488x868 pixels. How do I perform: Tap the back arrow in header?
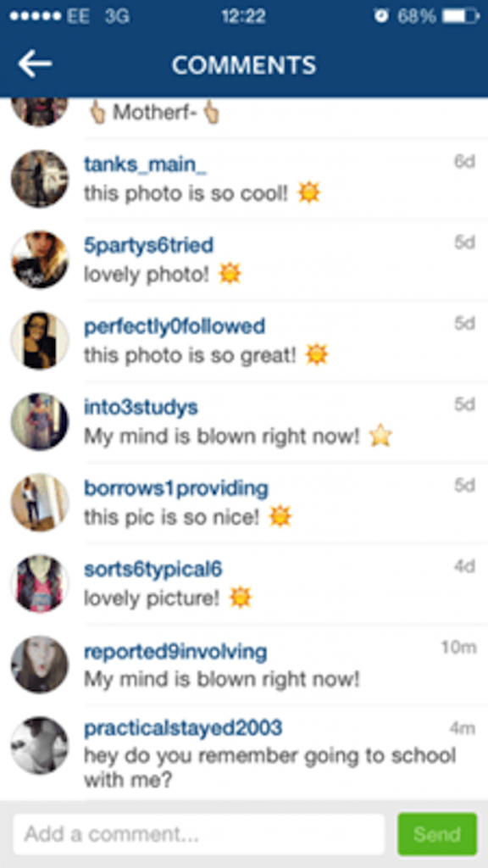[35, 64]
